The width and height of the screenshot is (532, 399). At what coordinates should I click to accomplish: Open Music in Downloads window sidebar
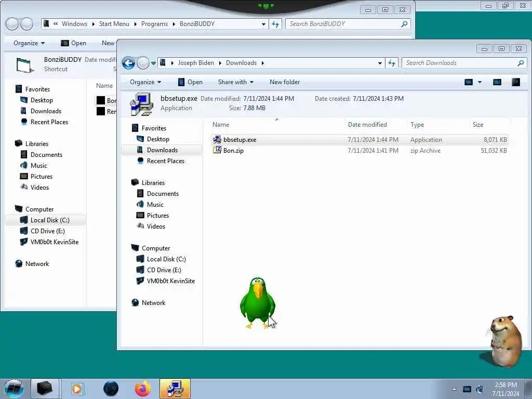155,205
